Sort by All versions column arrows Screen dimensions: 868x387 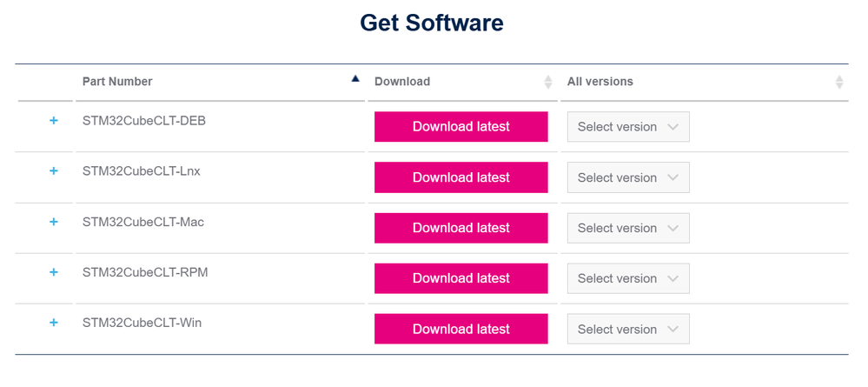839,82
